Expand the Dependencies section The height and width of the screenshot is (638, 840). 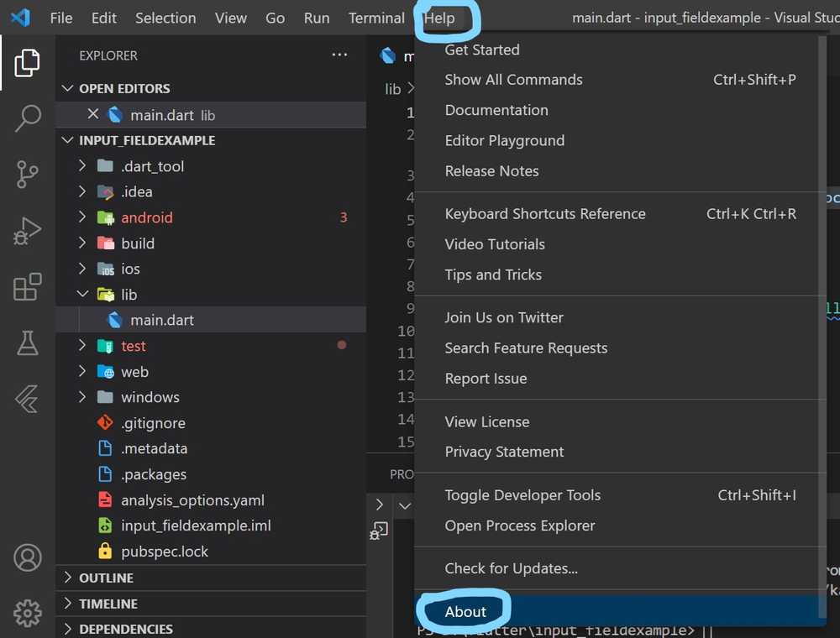coord(67,629)
